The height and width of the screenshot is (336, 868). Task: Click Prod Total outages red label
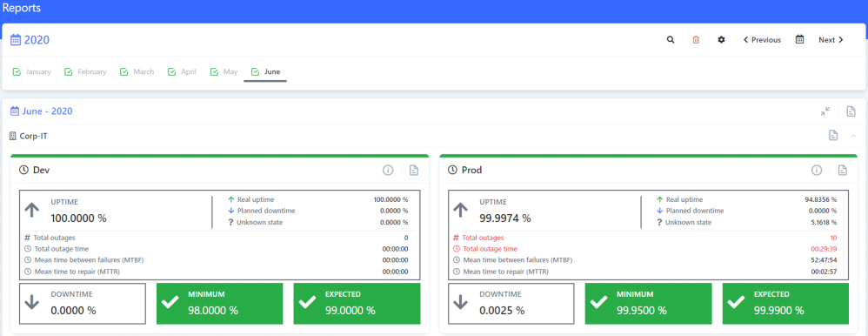483,238
